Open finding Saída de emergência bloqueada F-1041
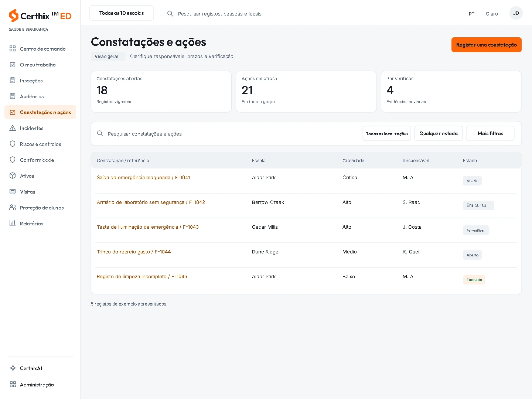532x399 pixels. 143,177
